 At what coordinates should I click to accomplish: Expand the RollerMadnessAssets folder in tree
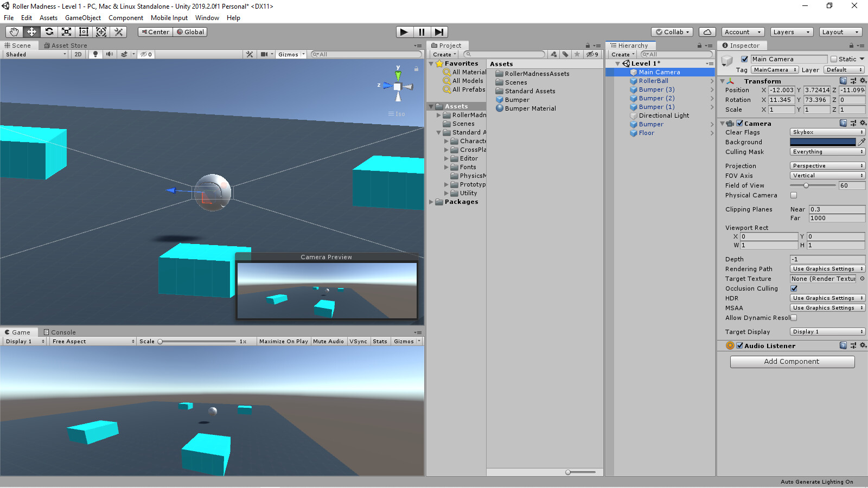tap(439, 115)
